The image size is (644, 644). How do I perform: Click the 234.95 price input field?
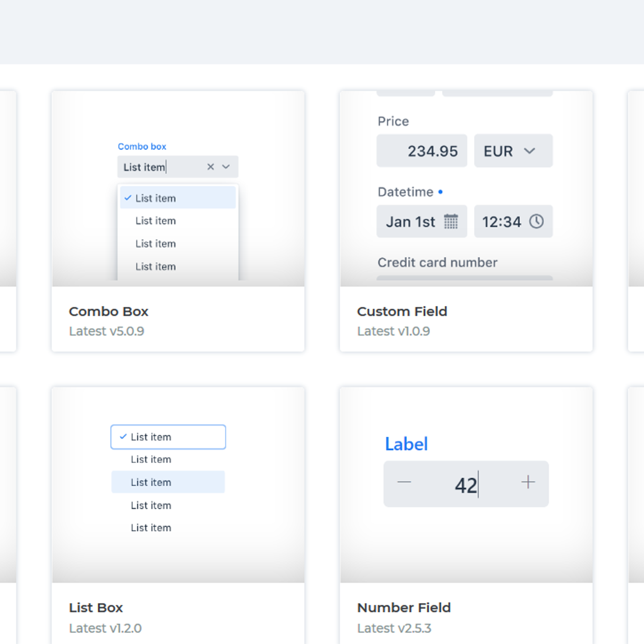(422, 151)
